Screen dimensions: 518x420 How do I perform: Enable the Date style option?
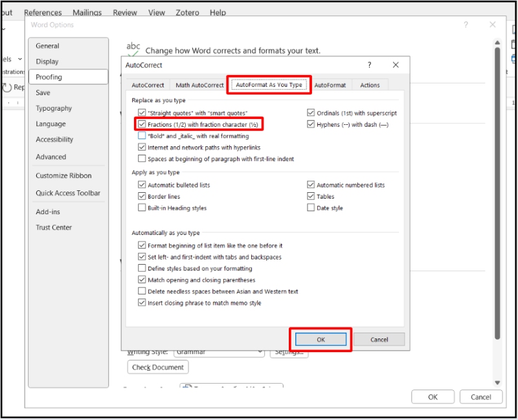(x=311, y=207)
